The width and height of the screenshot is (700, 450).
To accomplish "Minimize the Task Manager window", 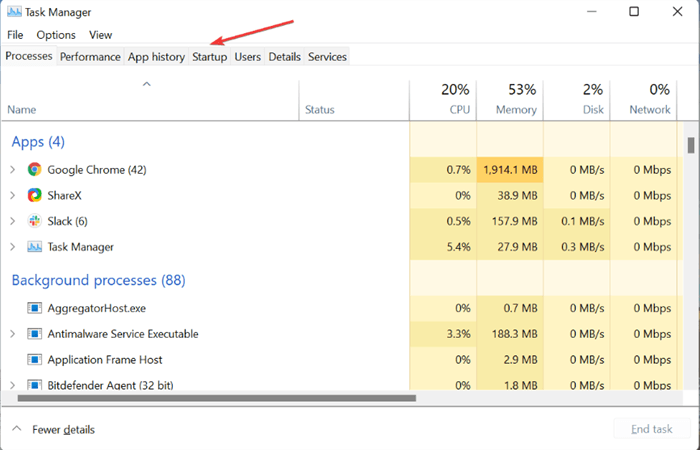I will coord(592,12).
